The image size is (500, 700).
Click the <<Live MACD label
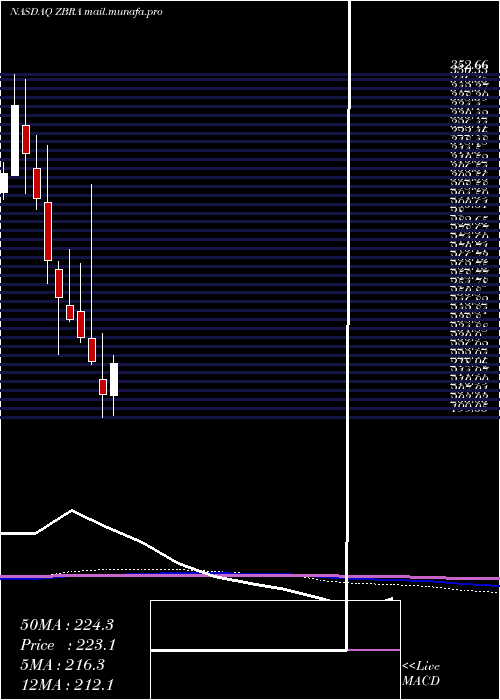[421, 673]
